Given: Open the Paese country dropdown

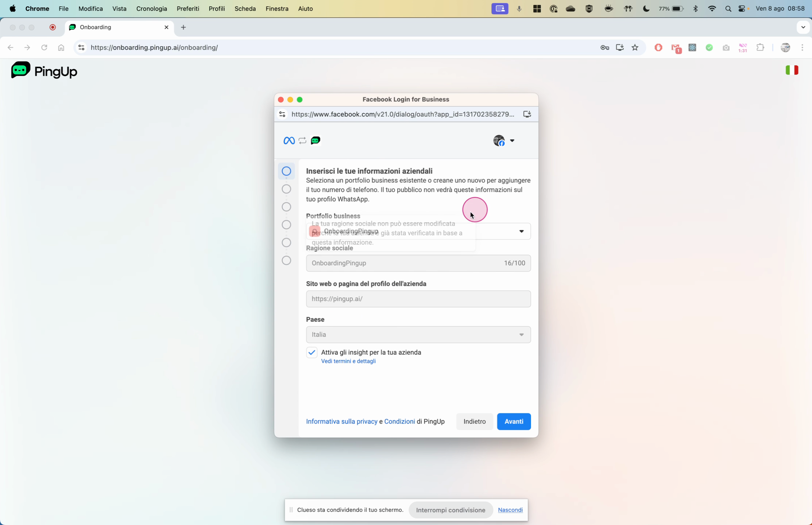Looking at the screenshot, I should click(x=418, y=335).
